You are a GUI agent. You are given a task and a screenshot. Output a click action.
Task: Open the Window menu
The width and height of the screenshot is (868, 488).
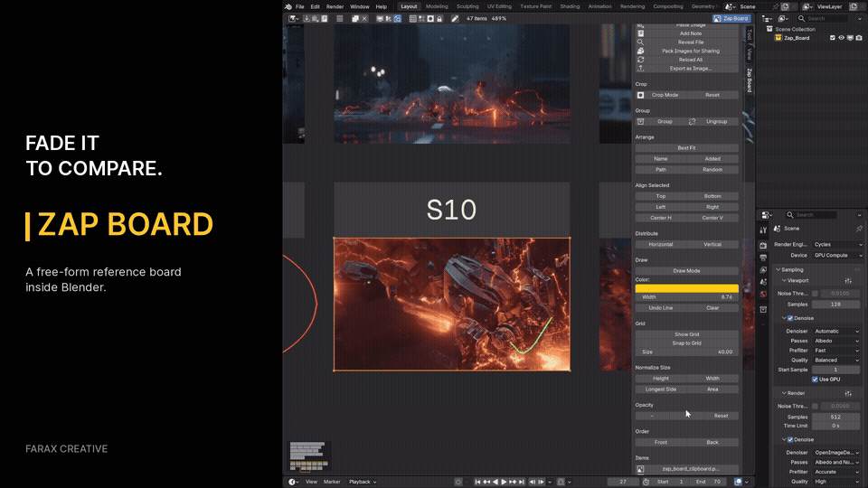359,6
